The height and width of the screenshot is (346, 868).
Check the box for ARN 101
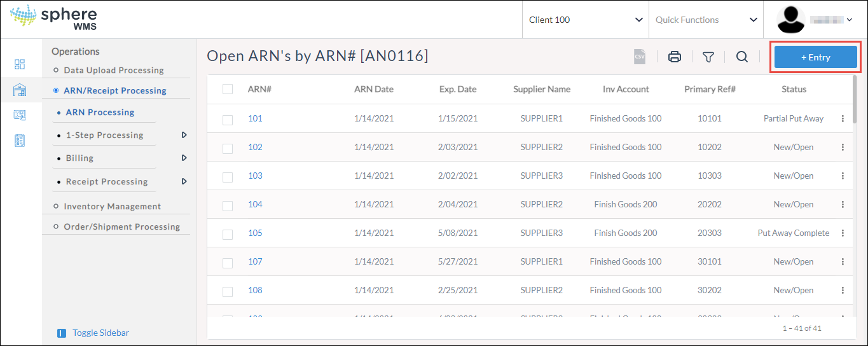pos(228,120)
